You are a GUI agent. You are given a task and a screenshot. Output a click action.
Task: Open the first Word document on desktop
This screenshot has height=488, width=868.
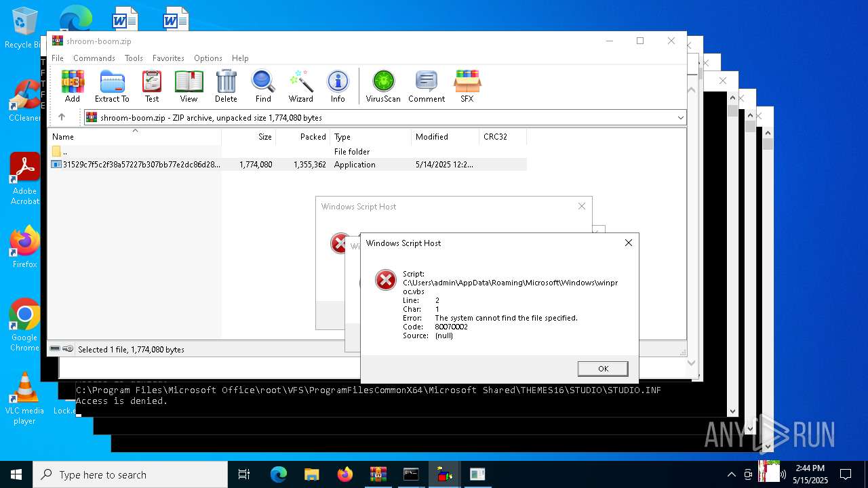(125, 19)
